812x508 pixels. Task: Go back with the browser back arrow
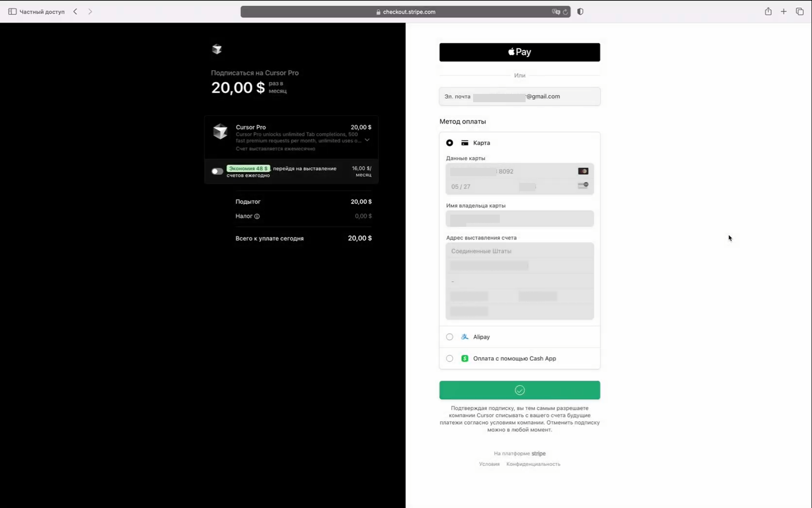coord(75,12)
